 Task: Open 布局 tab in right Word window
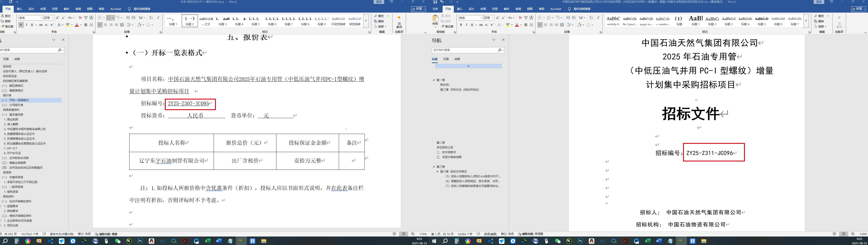483,9
